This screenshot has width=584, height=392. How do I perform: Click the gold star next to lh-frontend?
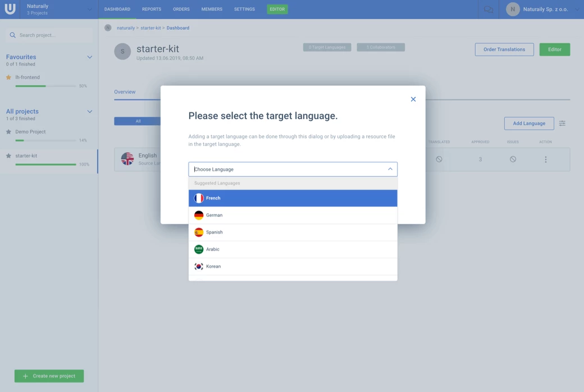pyautogui.click(x=8, y=77)
